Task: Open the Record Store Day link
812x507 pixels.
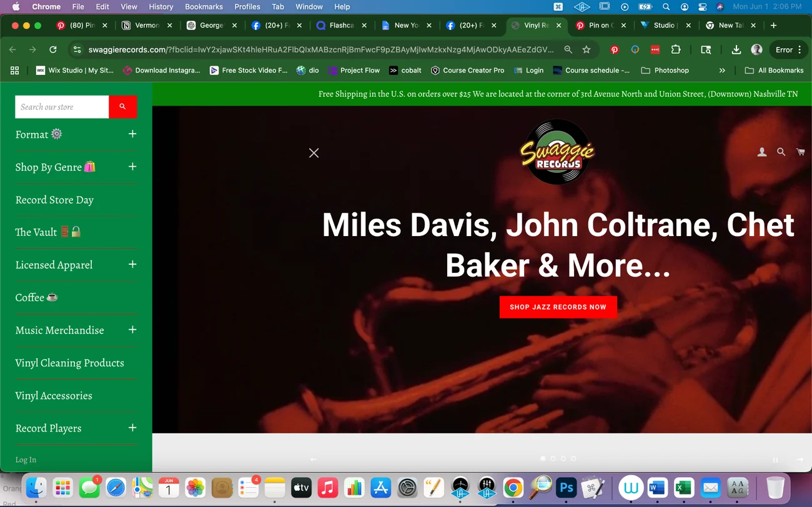Action: coord(54,200)
